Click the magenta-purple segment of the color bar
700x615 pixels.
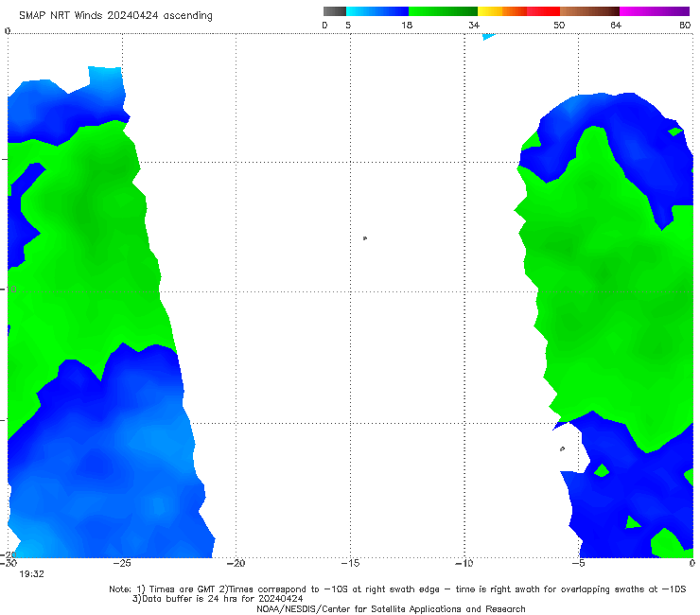click(655, 11)
